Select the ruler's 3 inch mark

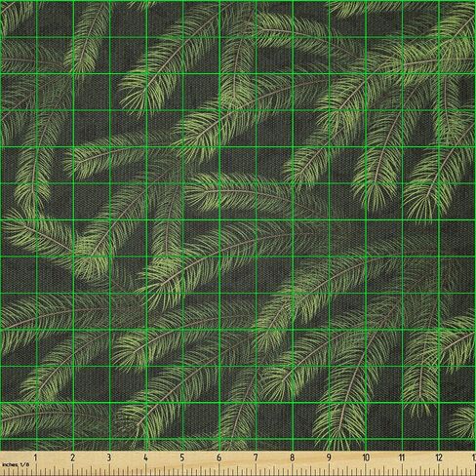(x=109, y=457)
